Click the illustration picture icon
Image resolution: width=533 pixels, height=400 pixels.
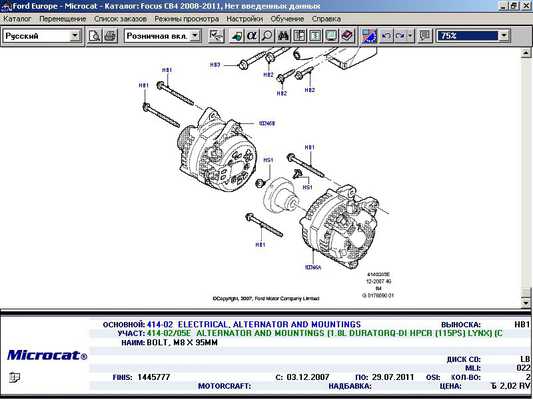[x=369, y=35]
